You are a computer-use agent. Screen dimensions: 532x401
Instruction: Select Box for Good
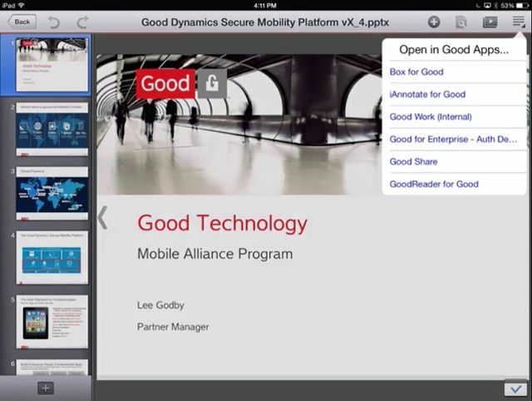454,72
